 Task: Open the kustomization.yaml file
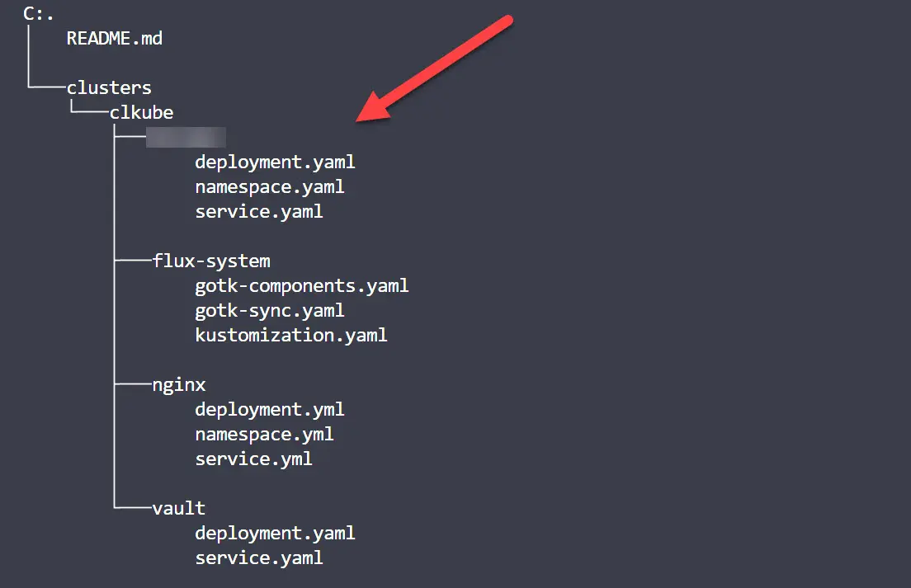point(291,335)
